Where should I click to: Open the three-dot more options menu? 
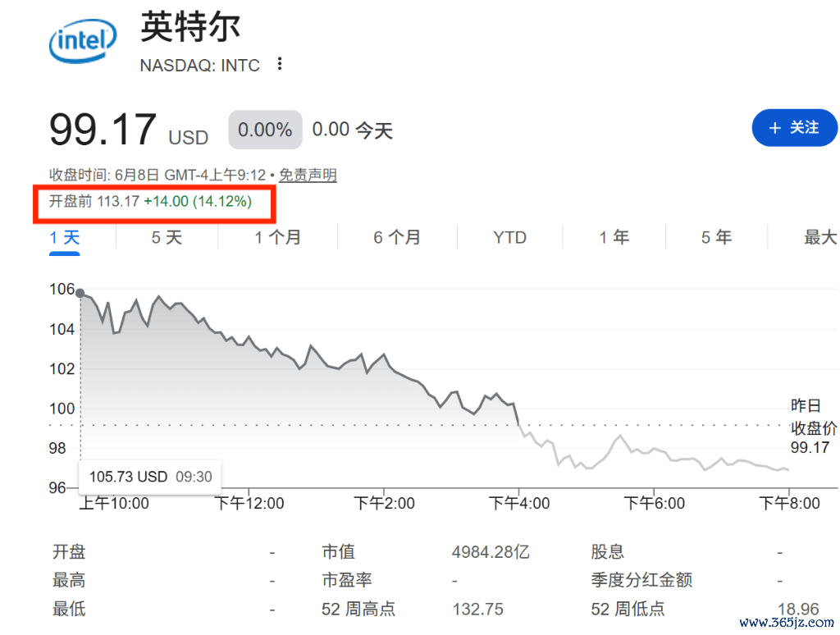point(279,64)
